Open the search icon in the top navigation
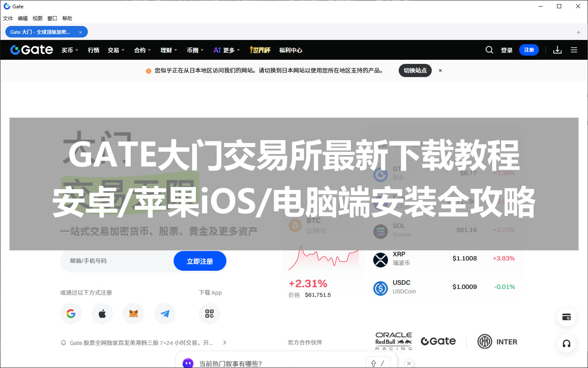This screenshot has width=588, height=368. pos(489,50)
